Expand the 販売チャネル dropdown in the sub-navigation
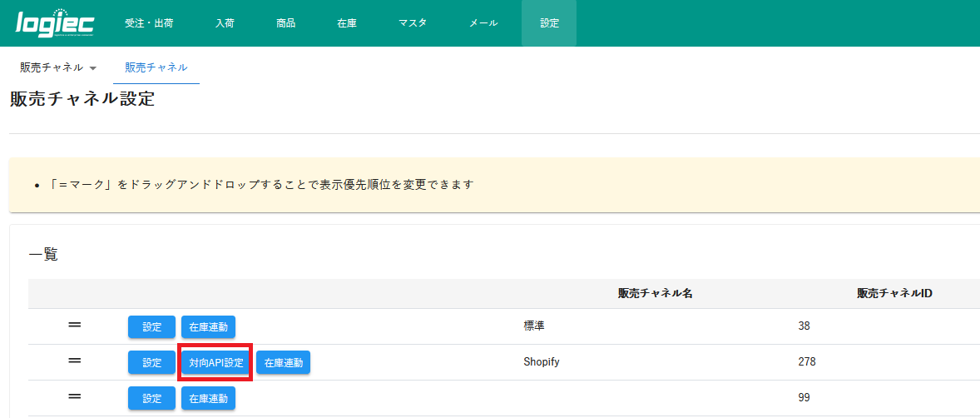980x418 pixels. pyautogui.click(x=58, y=67)
